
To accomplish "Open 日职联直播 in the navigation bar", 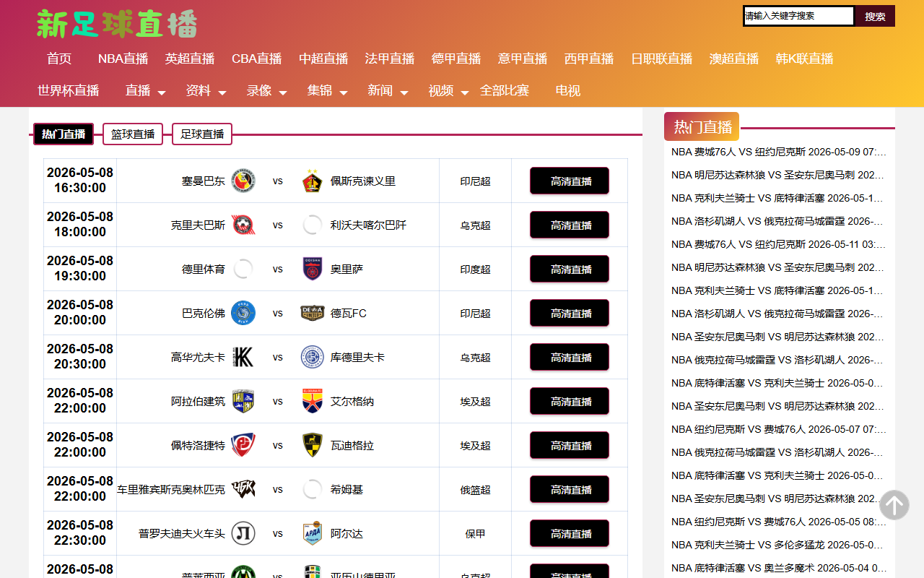I will pos(662,59).
